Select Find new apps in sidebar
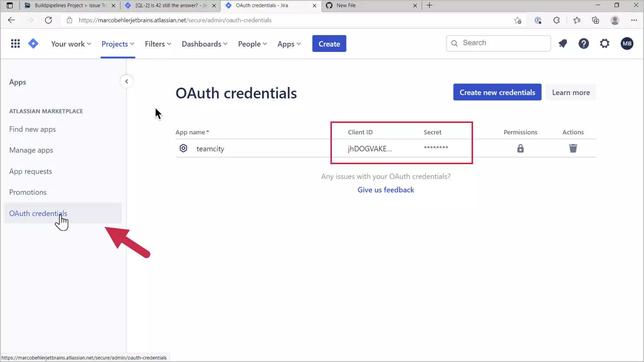The height and width of the screenshot is (362, 644). [32, 129]
